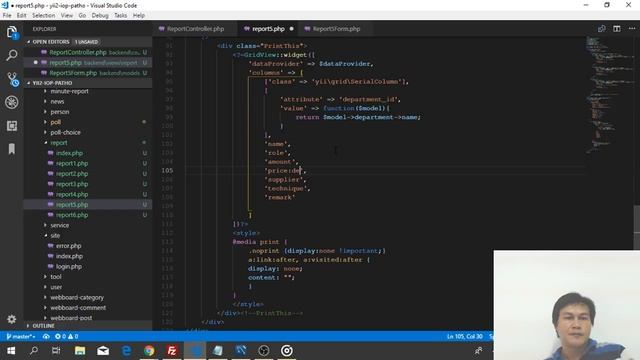
Task: Collapse the site folder
Action: (55, 236)
